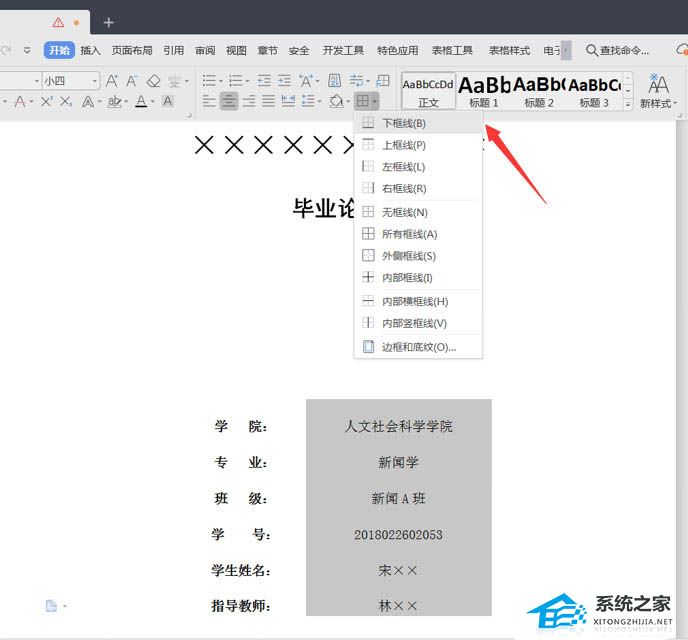Choose 所有框线(A) from borders menu
Viewport: 688px width, 640px height.
coord(417,234)
